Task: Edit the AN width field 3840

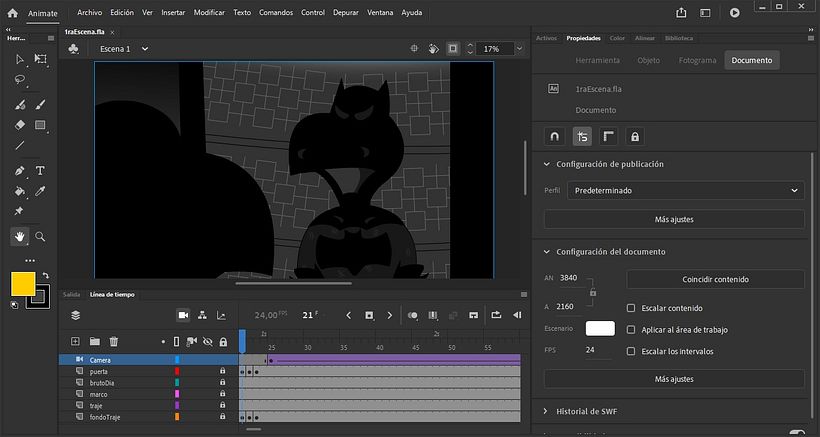Action: [x=568, y=278]
